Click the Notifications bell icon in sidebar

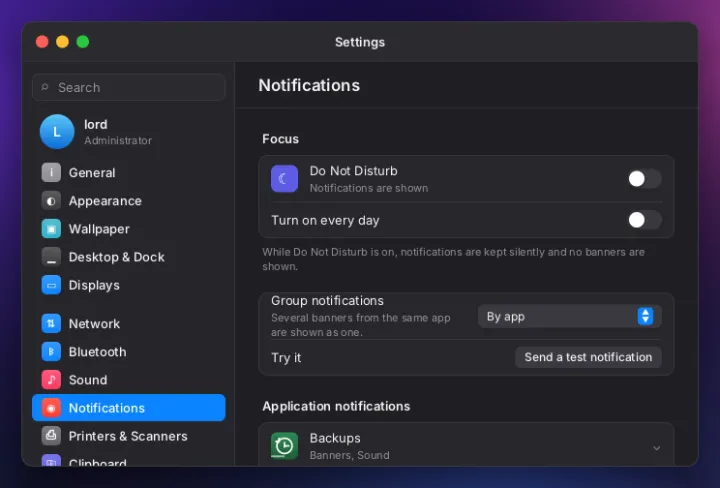pyautogui.click(x=51, y=408)
